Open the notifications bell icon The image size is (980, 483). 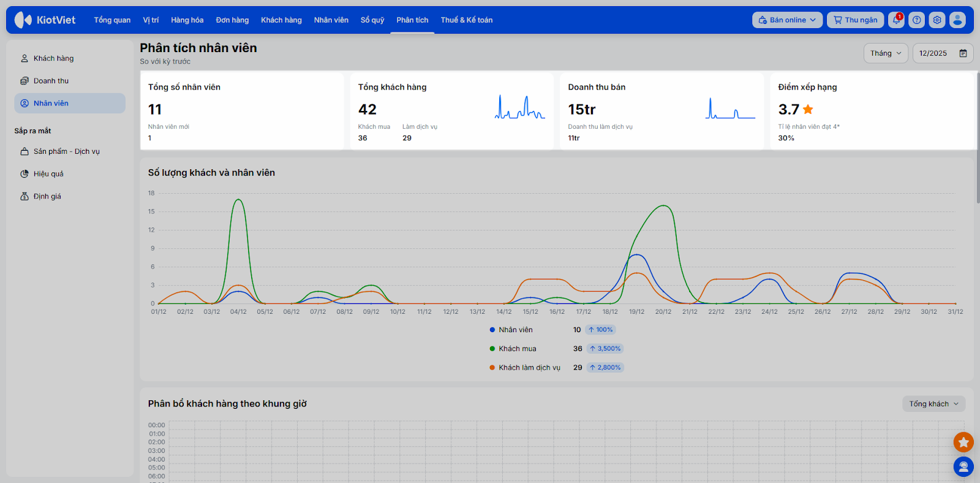pyautogui.click(x=896, y=20)
